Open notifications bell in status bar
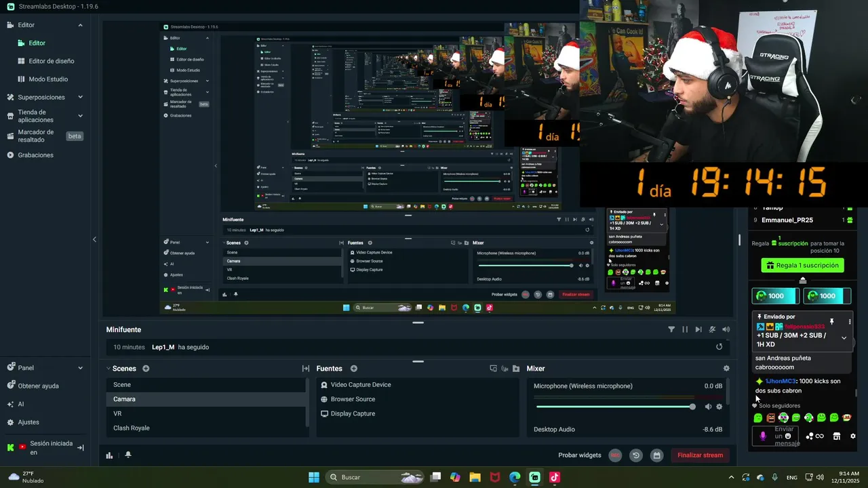The image size is (868, 488). (127, 455)
